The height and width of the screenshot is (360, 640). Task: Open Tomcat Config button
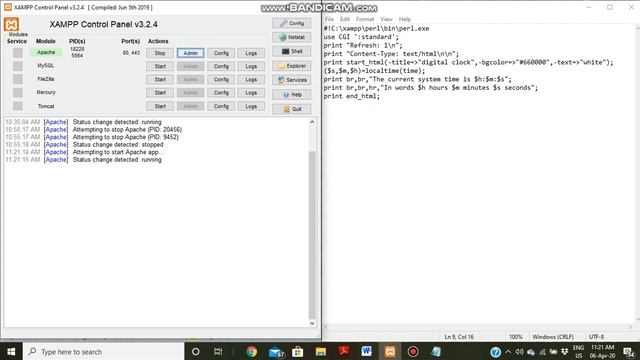point(221,106)
